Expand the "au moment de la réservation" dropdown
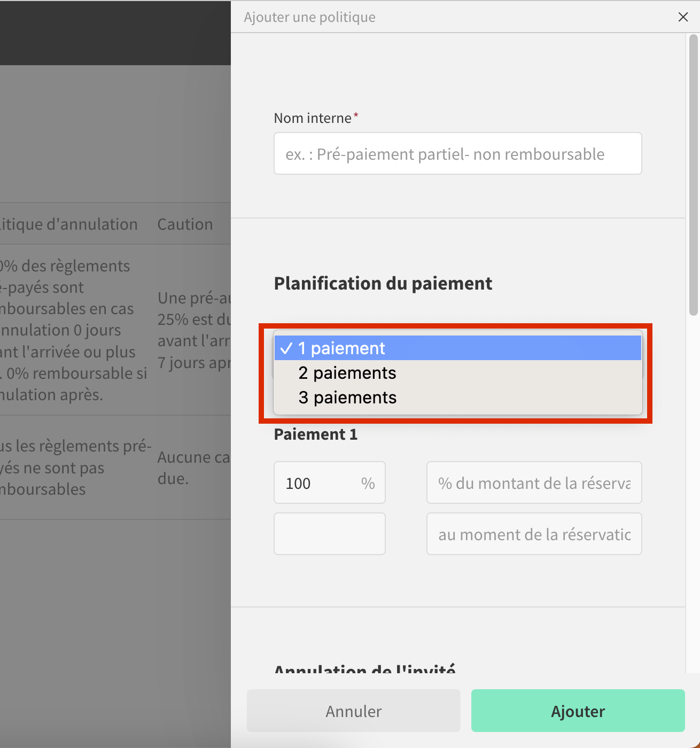 click(534, 534)
